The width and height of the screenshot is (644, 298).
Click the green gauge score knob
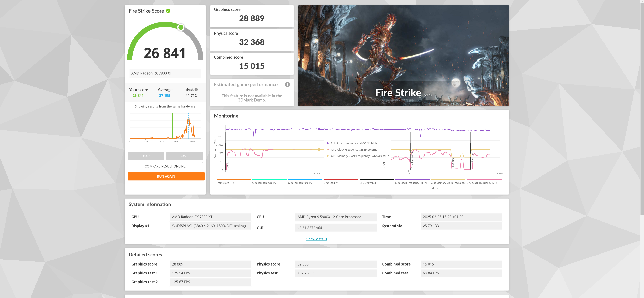tap(181, 27)
